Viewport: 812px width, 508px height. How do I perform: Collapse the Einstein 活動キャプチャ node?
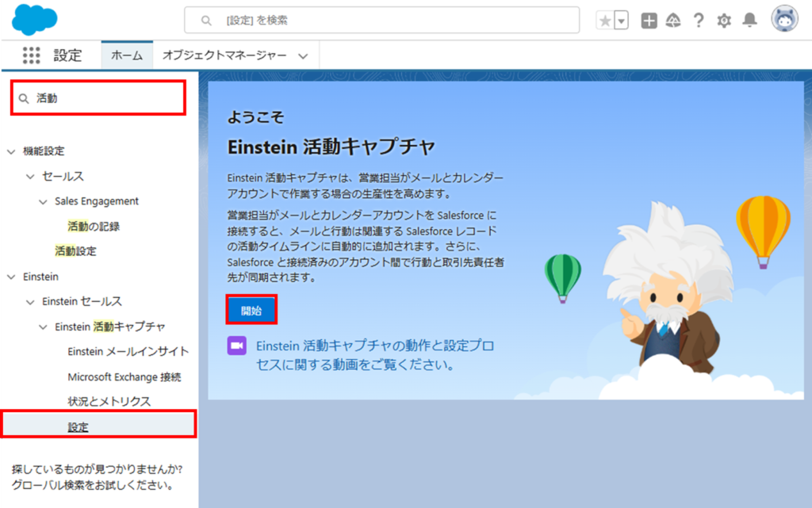pos(43,327)
